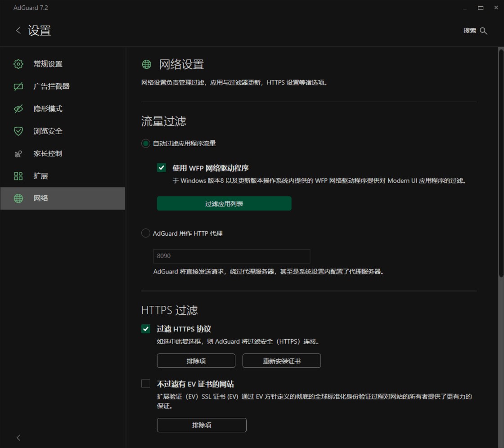Collapse the sidebar with bottom chevron

tap(18, 437)
